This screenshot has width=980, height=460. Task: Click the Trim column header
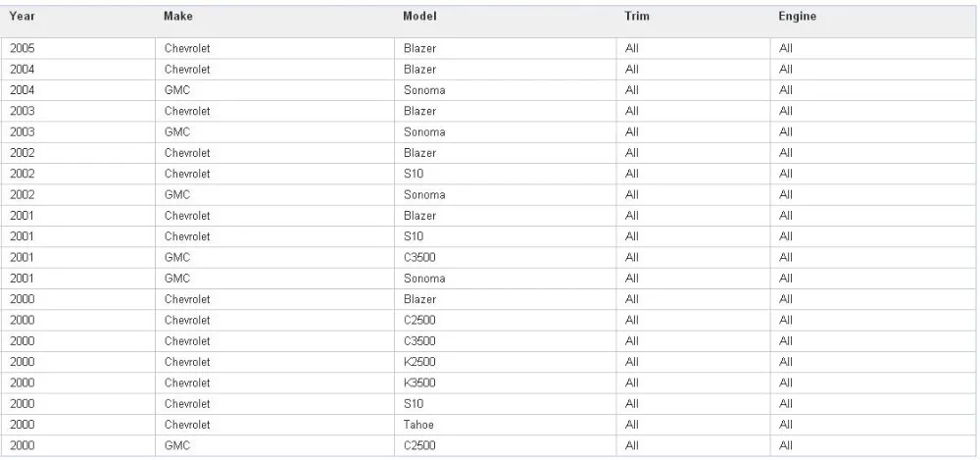click(636, 18)
